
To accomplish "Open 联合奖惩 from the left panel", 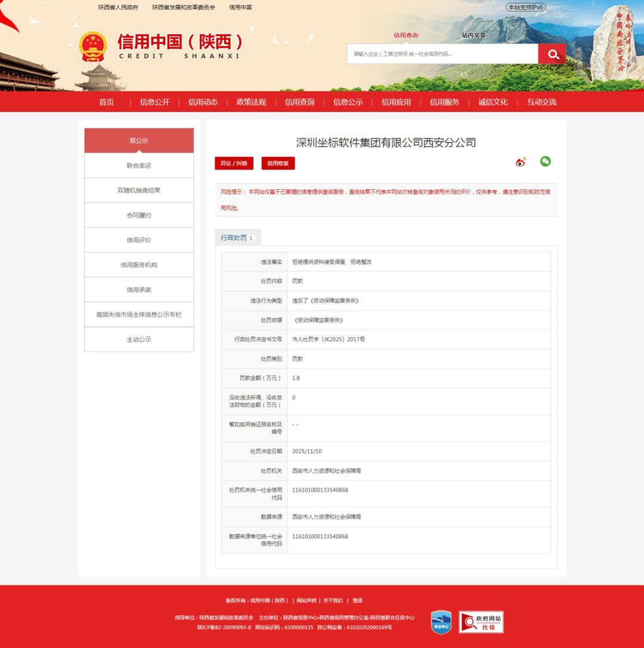I will (138, 165).
